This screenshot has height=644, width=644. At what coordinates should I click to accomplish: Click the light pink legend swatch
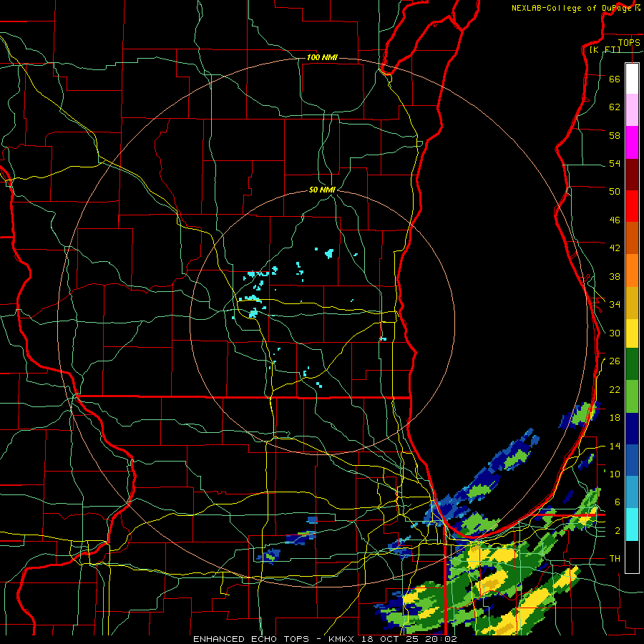pos(632,109)
